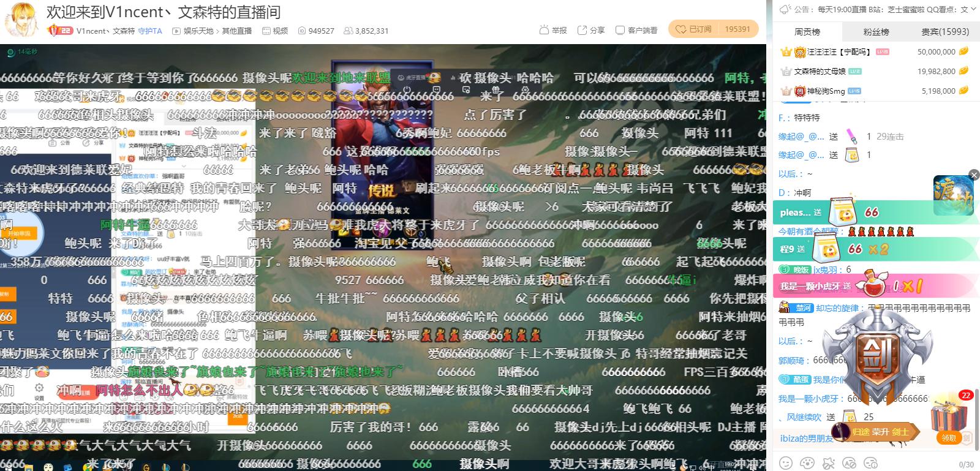This screenshot has width=980, height=471.
Task: Toggle the 已订阅 subscription button
Action: (694, 29)
